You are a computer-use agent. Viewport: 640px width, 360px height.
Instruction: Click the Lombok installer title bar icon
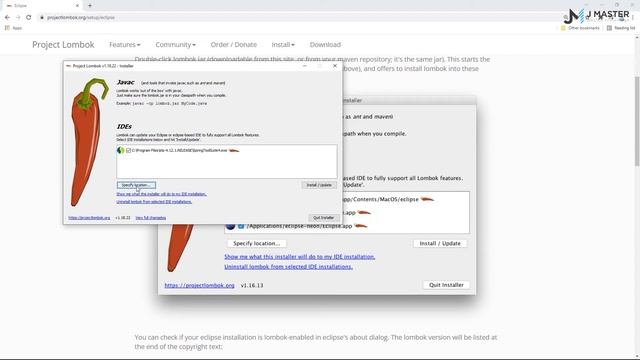[68, 66]
